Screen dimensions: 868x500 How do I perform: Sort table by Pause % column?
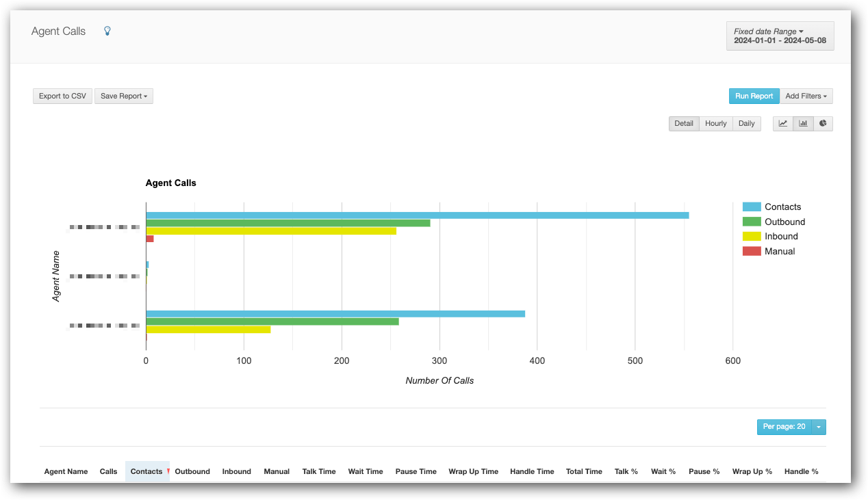coord(704,471)
